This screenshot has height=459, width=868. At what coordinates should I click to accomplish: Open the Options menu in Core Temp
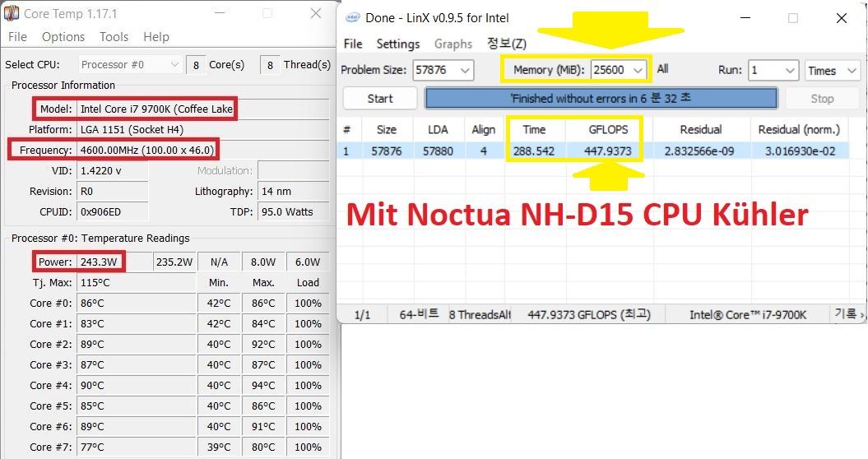click(63, 36)
